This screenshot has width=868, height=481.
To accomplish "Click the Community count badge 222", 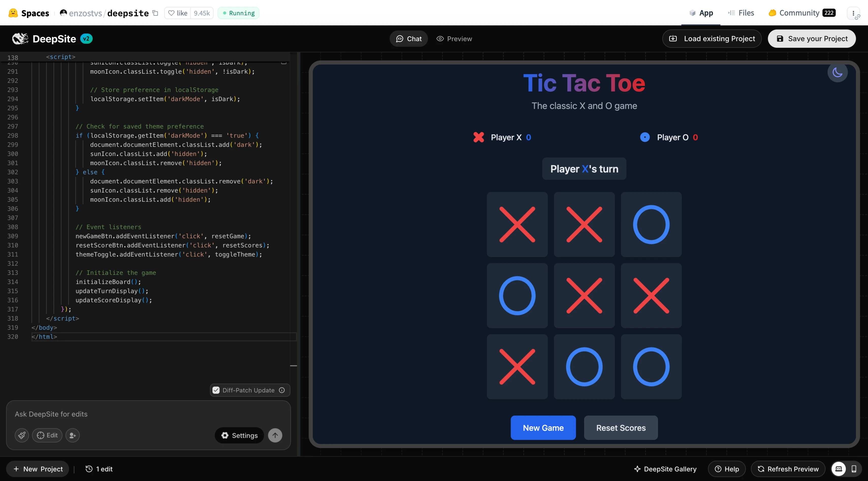I will click(829, 13).
